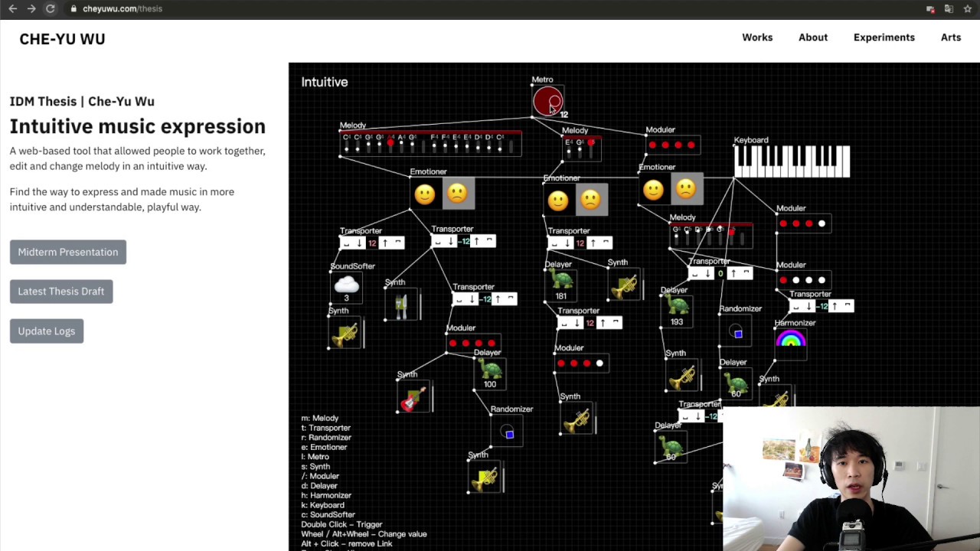Click the Harmonizer rainbow icon
This screenshot has height=551, width=980.
(x=791, y=339)
